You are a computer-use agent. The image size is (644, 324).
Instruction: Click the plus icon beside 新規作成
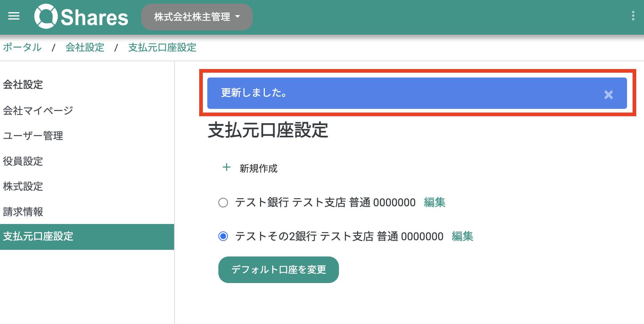pyautogui.click(x=226, y=168)
